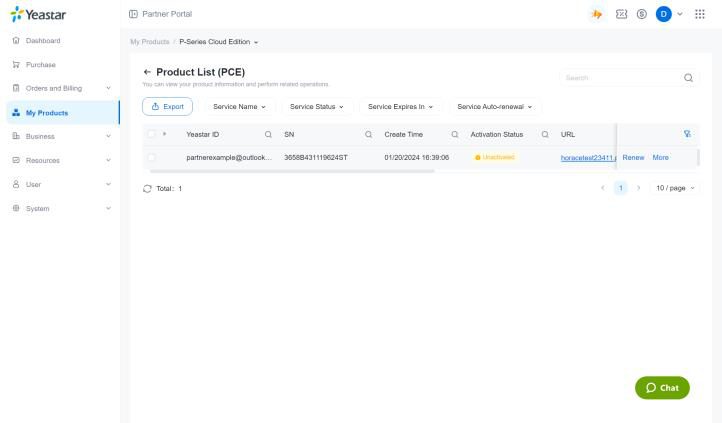This screenshot has height=423, width=722.
Task: Open the dollar balance icon in header
Action: click(x=641, y=14)
